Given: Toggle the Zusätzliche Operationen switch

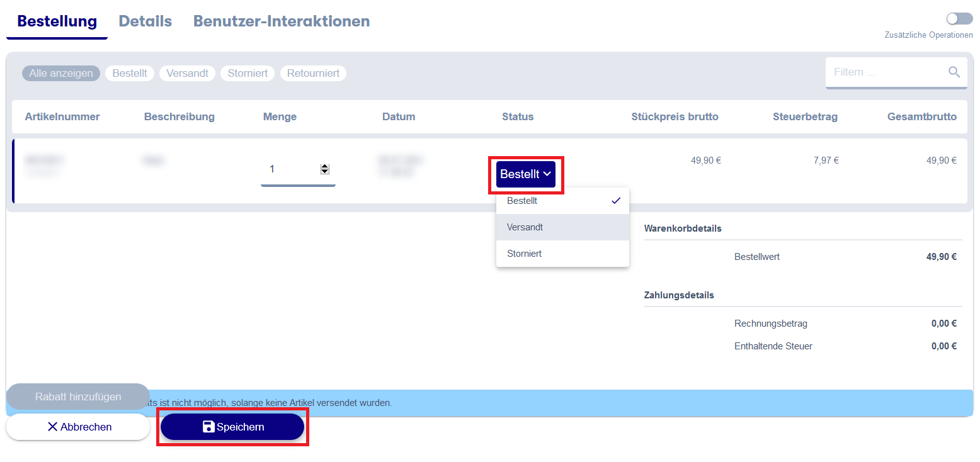Looking at the screenshot, I should pos(959,19).
